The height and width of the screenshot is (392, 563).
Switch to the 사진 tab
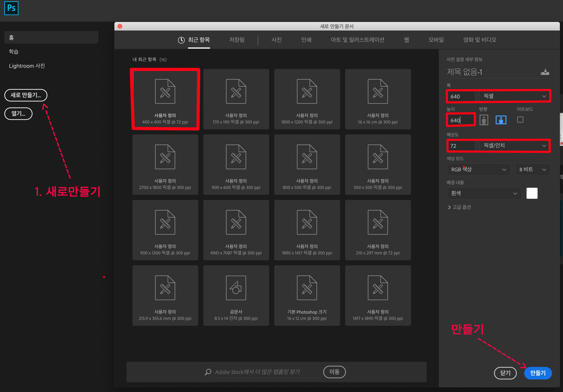276,40
